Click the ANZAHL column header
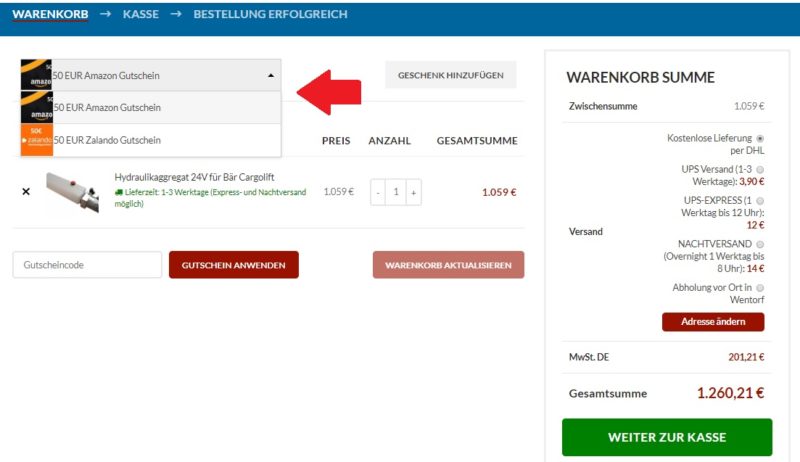Screen dimensions: 800x462 click(390, 141)
